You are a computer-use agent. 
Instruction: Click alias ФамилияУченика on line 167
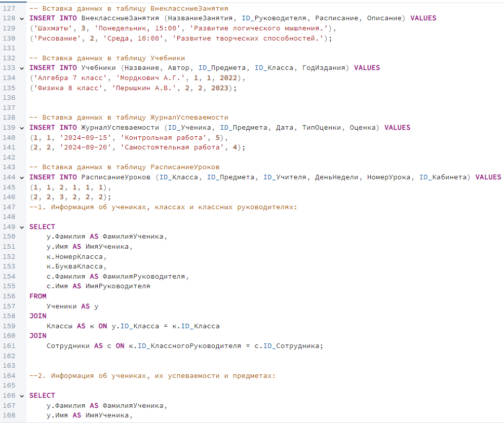click(133, 406)
